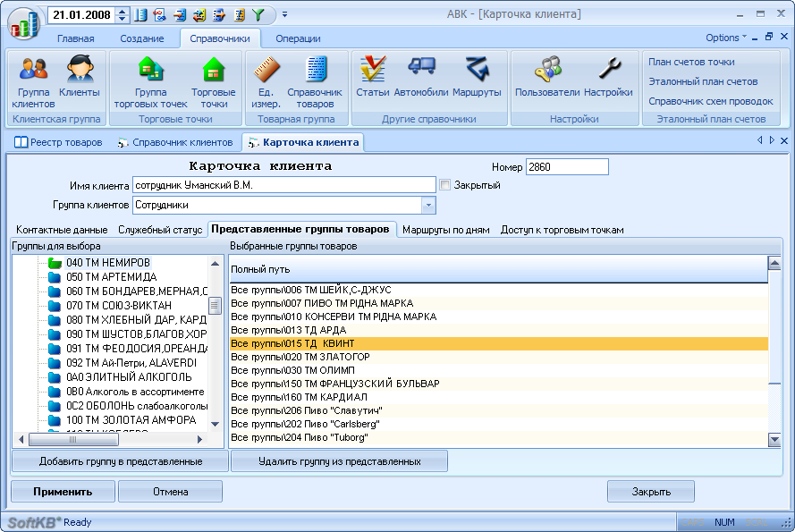Open the quick access toolbar customize arrow
The width and height of the screenshot is (795, 532).
(x=285, y=14)
